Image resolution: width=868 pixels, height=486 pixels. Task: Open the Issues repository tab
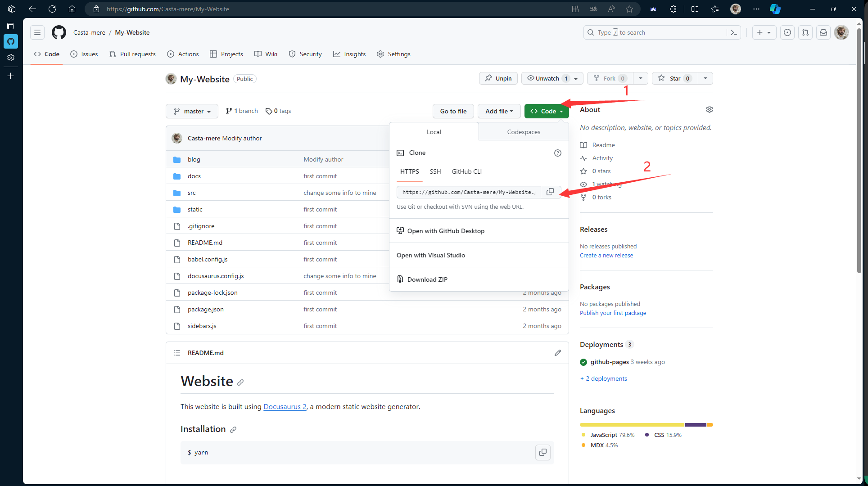(x=84, y=54)
